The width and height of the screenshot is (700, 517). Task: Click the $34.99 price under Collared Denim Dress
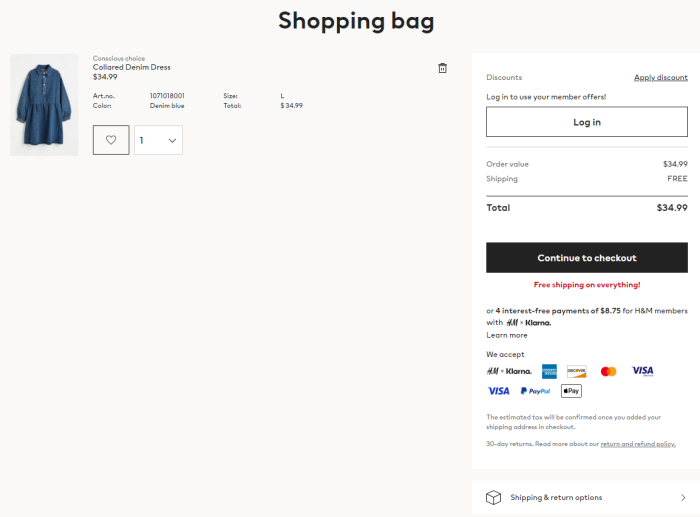tap(105, 77)
